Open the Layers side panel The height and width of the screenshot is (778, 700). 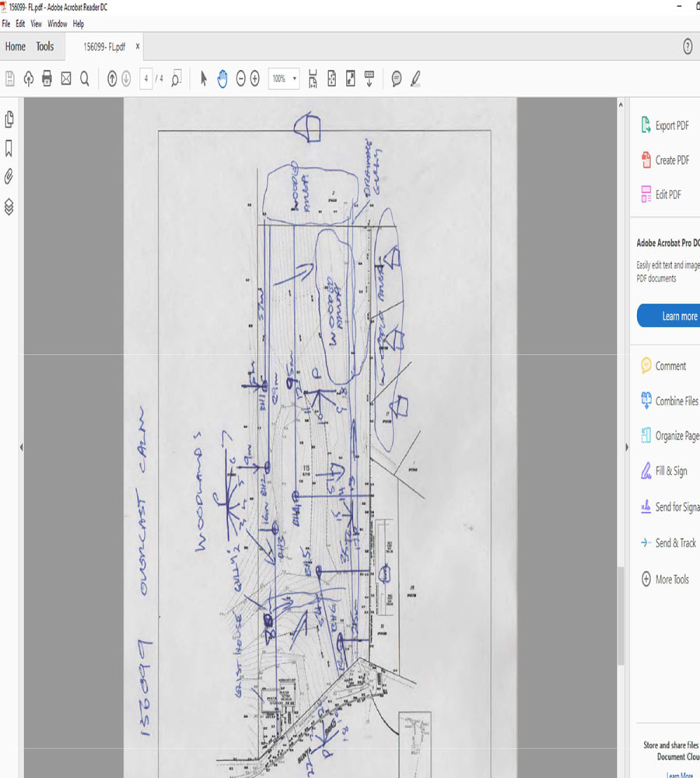pos(9,206)
